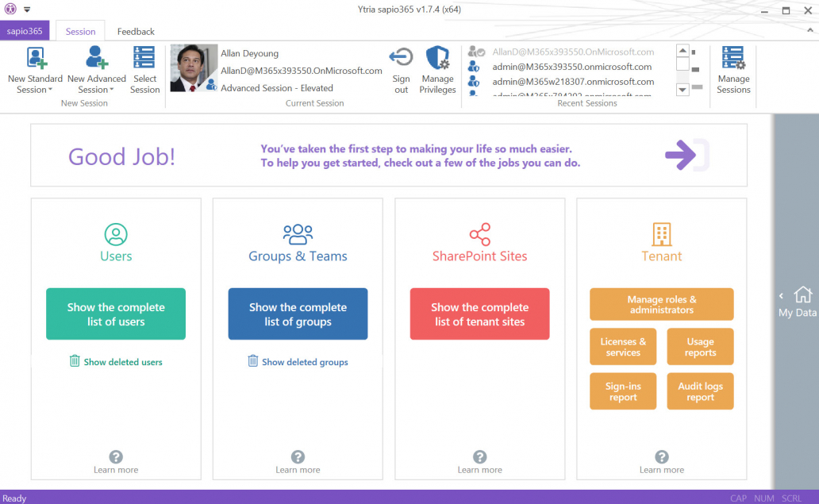This screenshot has width=819, height=504.
Task: Click the SharePoint Sites heading
Action: [x=479, y=256]
